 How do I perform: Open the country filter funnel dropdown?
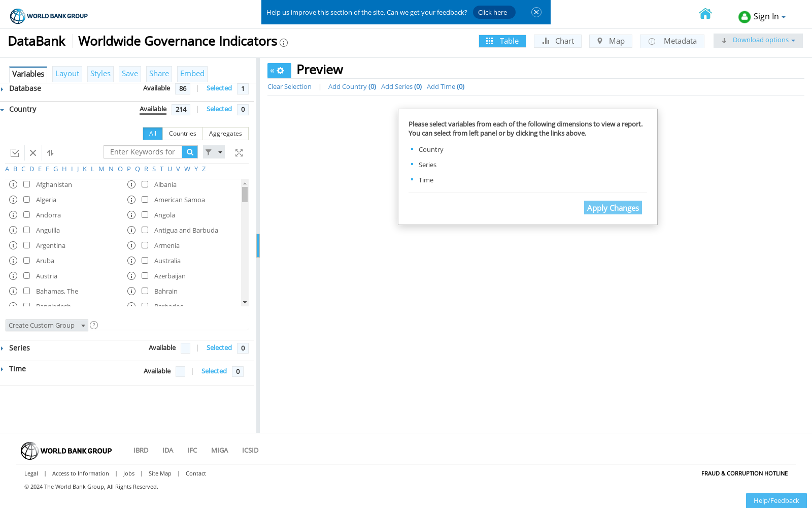[x=214, y=152]
